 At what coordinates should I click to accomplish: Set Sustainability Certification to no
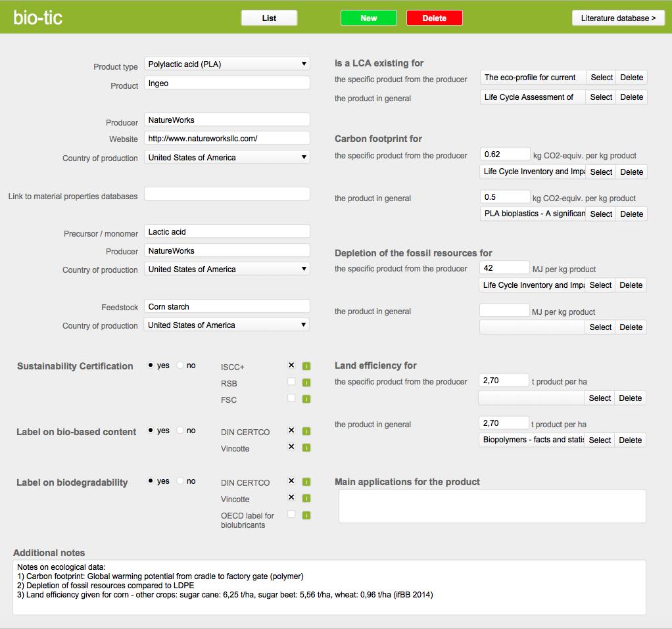click(181, 365)
